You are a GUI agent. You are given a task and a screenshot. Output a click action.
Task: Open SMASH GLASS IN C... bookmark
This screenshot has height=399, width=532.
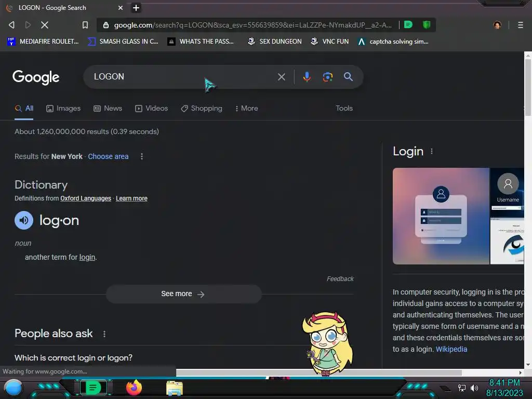(123, 42)
